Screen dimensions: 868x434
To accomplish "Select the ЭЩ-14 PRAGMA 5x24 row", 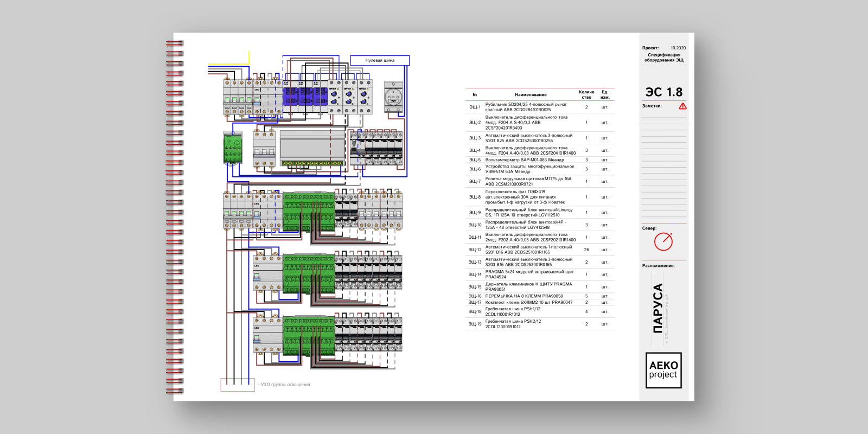I will (539, 275).
